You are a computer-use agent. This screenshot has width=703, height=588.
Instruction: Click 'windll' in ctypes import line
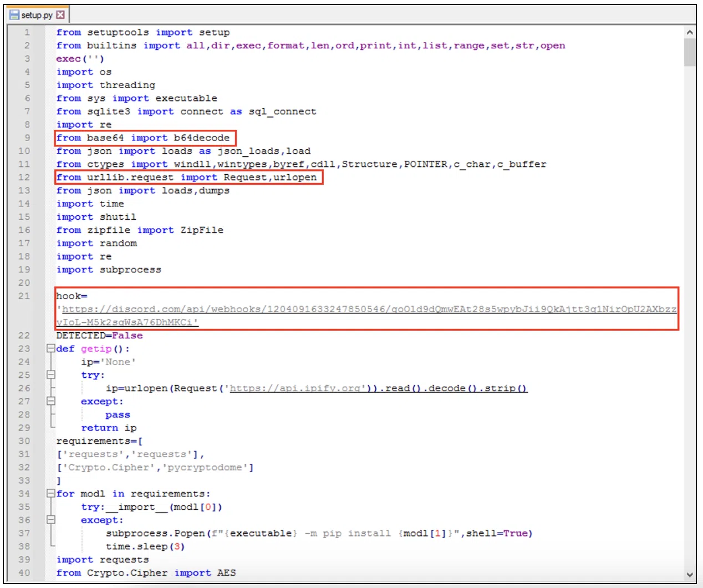click(x=192, y=164)
